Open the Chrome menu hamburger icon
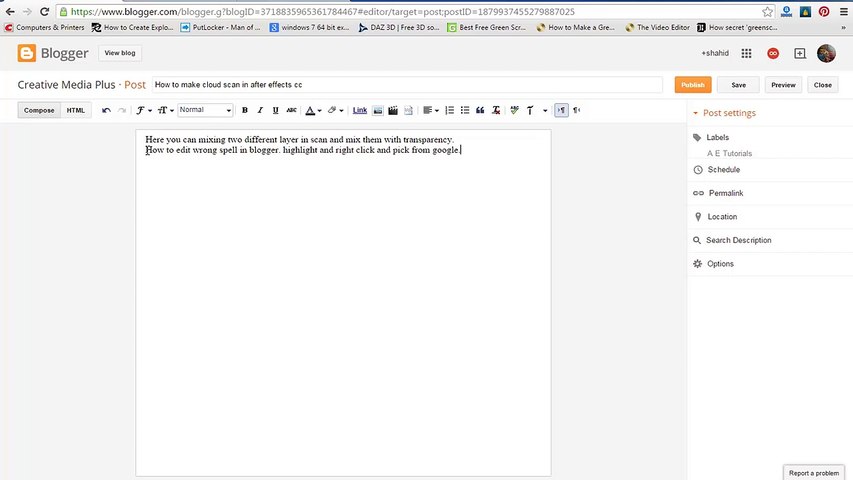The image size is (853, 480). (x=843, y=11)
